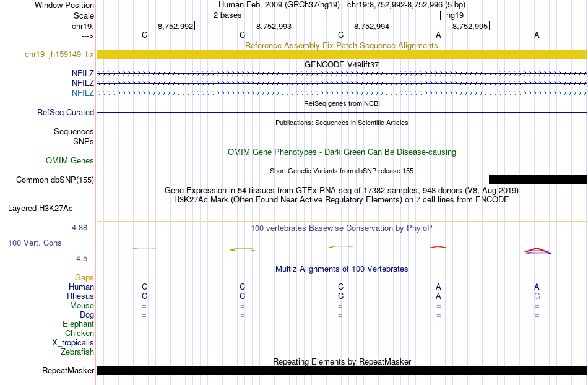The height and width of the screenshot is (385, 588).
Task: Click position marker 8,752,994
Action: [371, 26]
